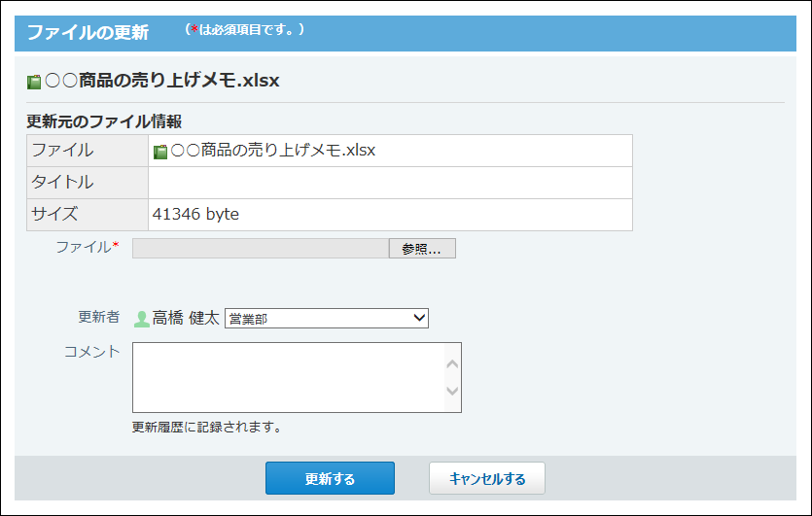
Task: Click the 更新履歴に記録されます。 note
Action: click(x=206, y=427)
